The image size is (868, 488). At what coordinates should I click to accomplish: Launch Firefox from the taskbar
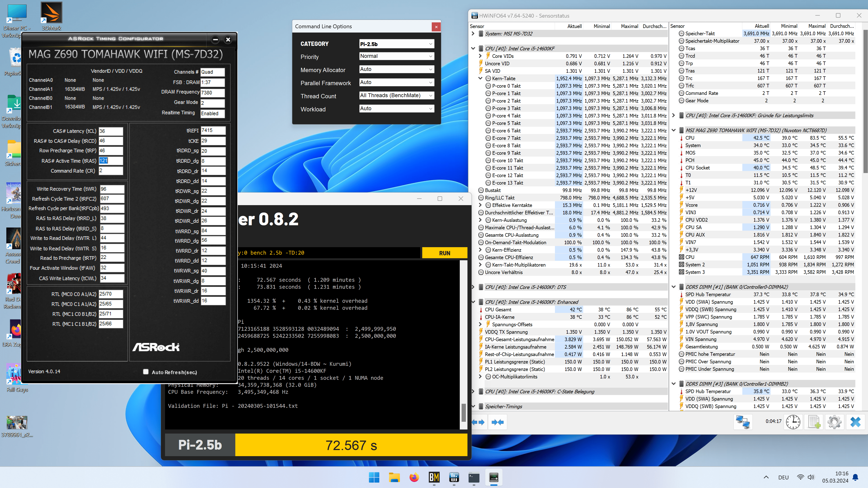coord(414,477)
